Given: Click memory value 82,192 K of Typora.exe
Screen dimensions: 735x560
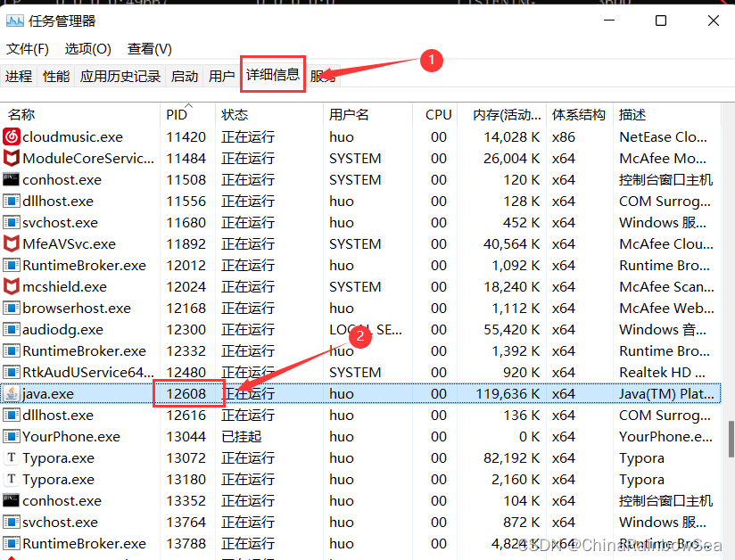Looking at the screenshot, I should pos(512,457).
